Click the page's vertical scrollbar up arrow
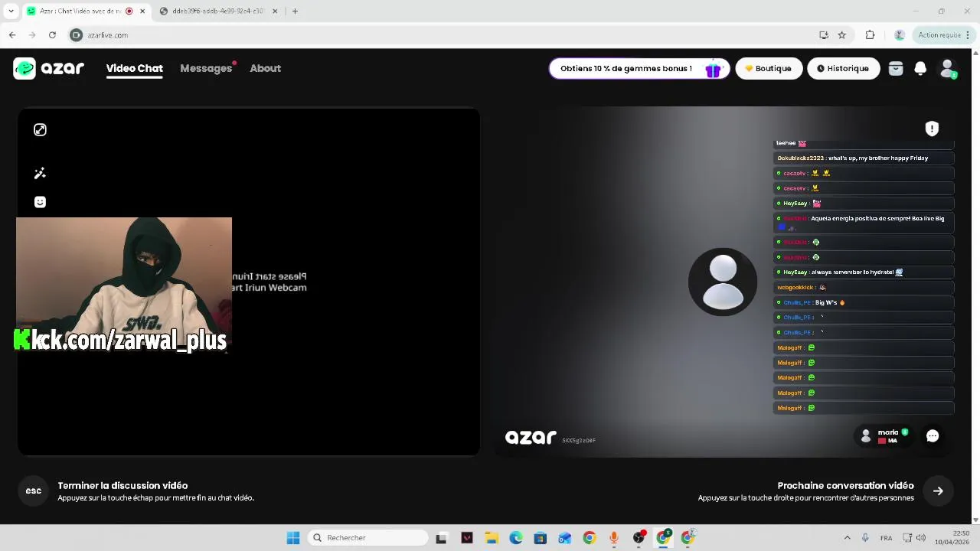This screenshot has width=980, height=551. 975,53
